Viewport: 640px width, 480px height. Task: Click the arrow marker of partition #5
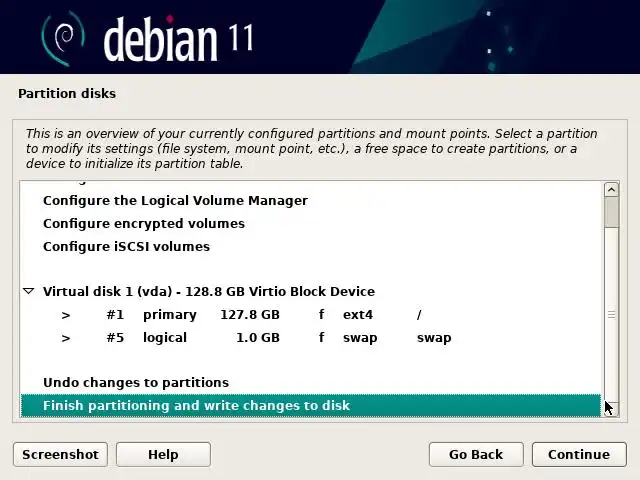point(66,338)
